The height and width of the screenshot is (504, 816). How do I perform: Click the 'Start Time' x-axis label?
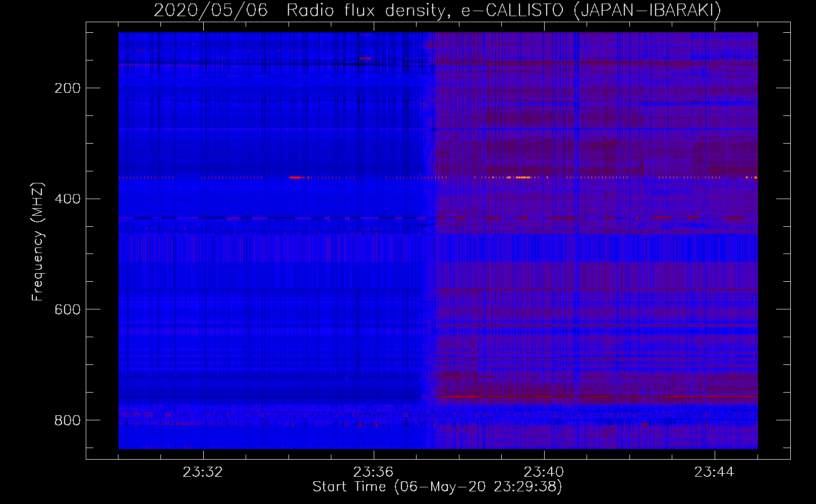coord(437,487)
